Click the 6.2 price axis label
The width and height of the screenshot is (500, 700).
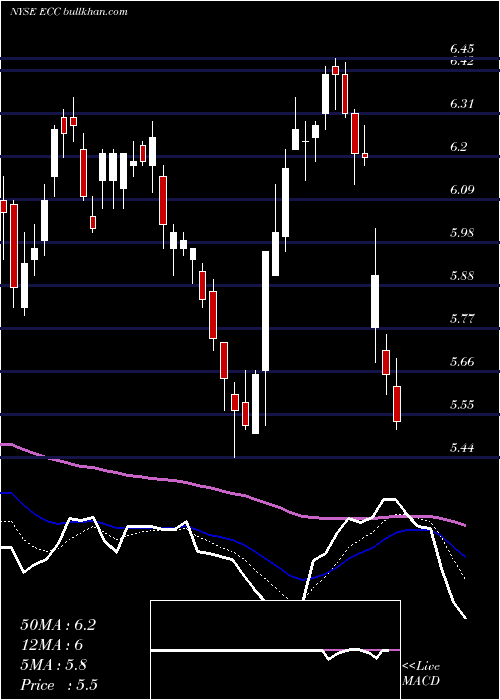point(458,146)
